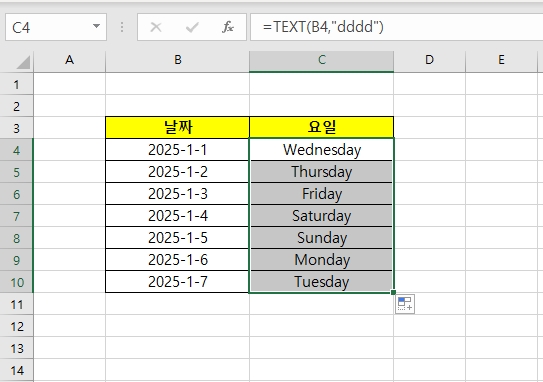Select row 9 header
This screenshot has width=543, height=382.
point(17,260)
